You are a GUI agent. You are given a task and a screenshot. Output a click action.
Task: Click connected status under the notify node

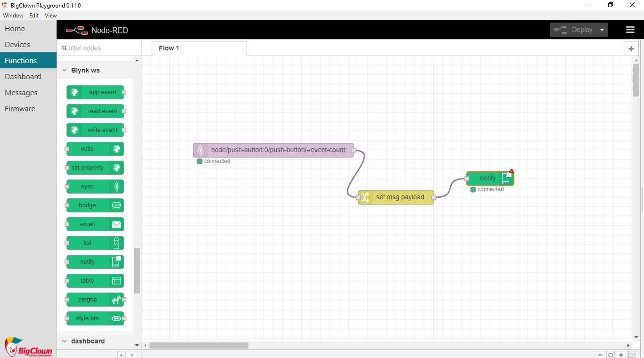click(487, 189)
